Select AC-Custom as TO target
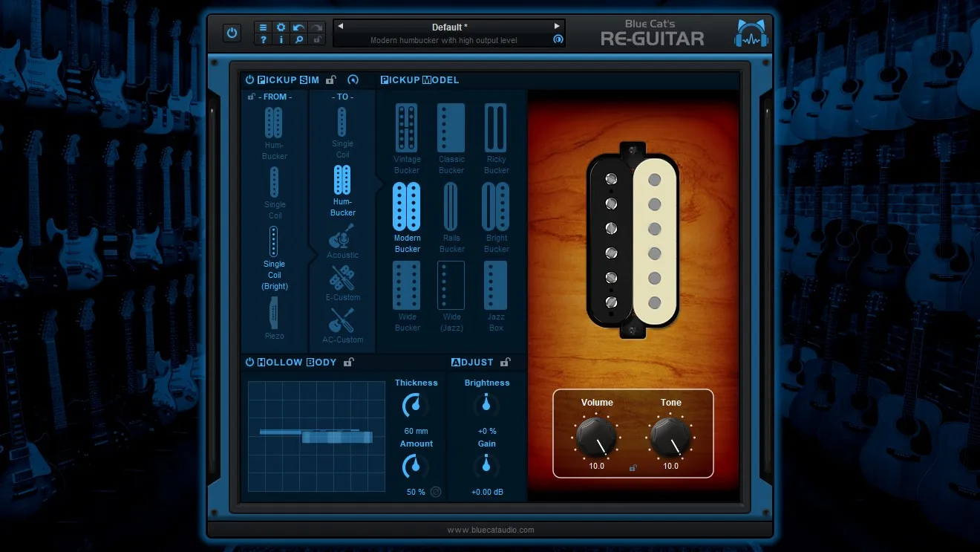The height and width of the screenshot is (552, 980). tap(342, 325)
